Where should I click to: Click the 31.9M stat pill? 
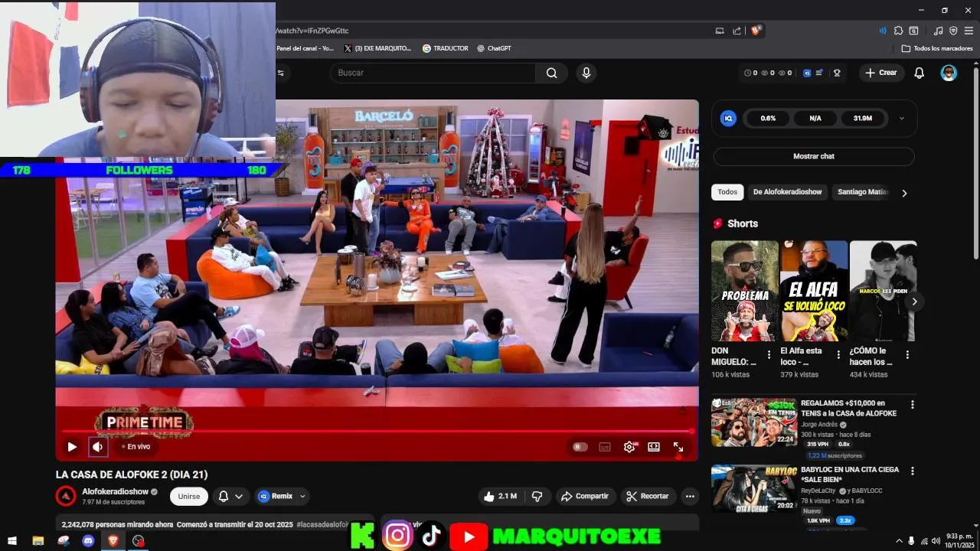863,119
